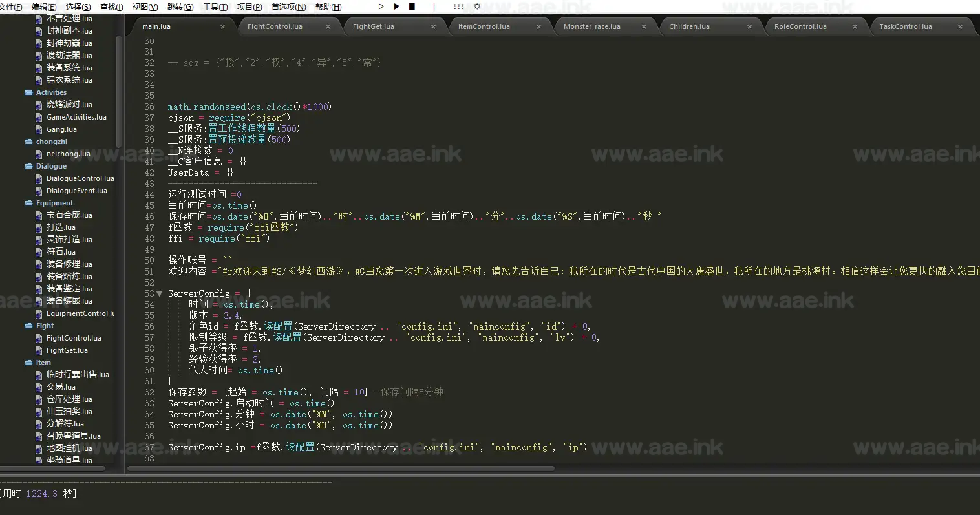Close the FightControl.lua tab
This screenshot has height=515, width=980.
(328, 26)
